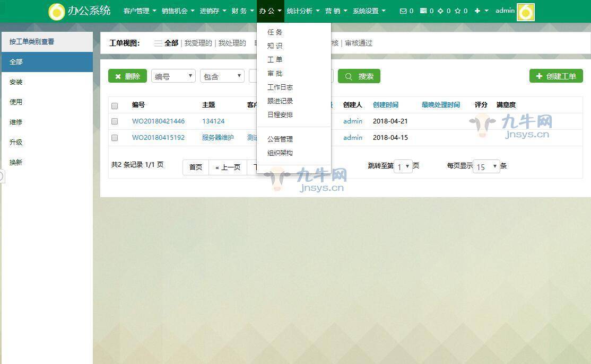The image size is (591, 364).
Task: Tick the checkbox for work order WO20180415192
Action: point(115,138)
